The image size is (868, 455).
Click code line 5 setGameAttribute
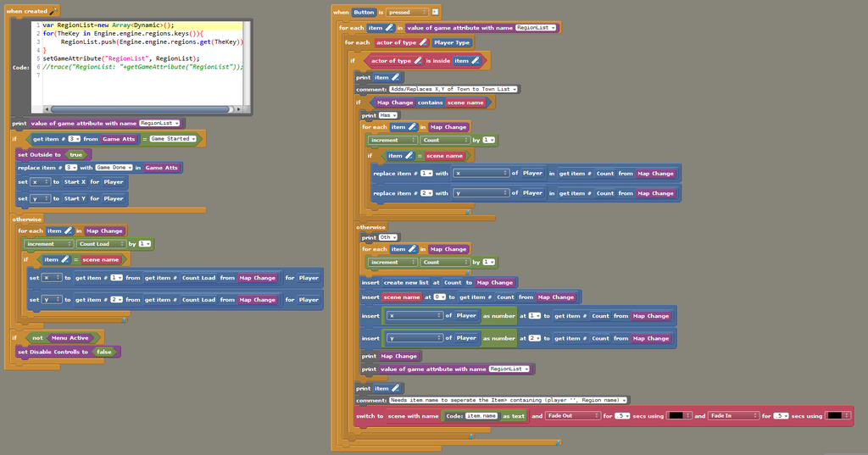pos(121,58)
